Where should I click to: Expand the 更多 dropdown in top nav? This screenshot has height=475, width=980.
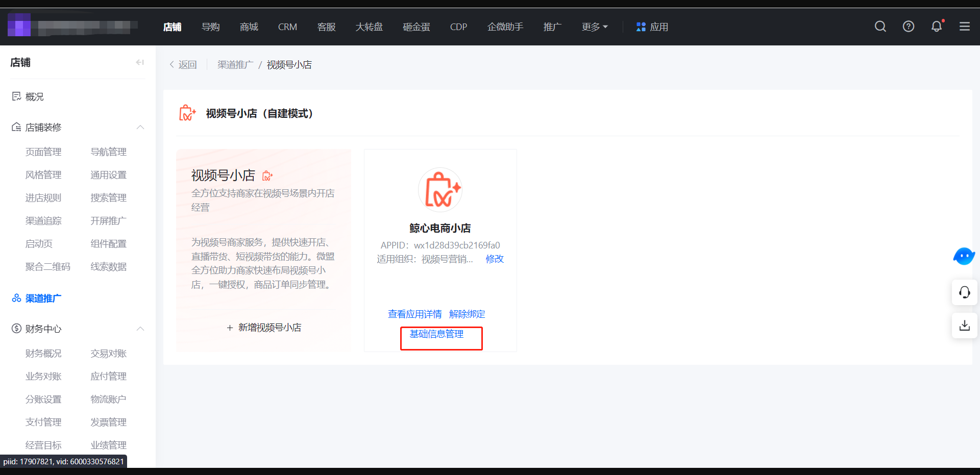[x=595, y=27]
